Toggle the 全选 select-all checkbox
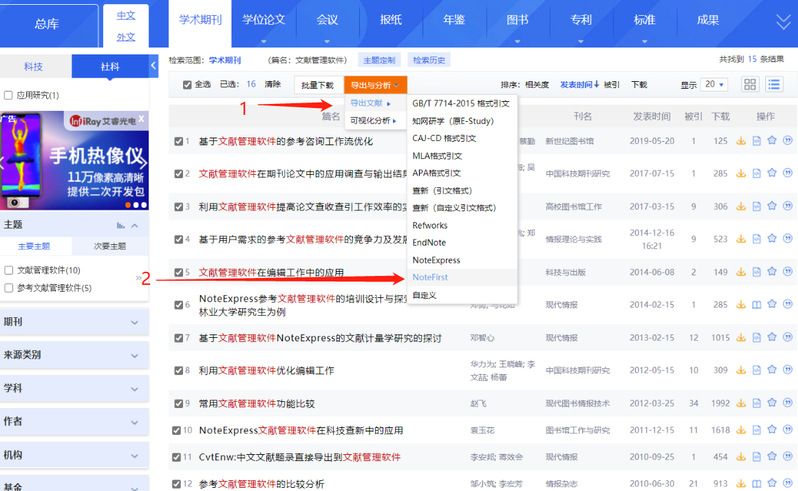 tap(187, 85)
